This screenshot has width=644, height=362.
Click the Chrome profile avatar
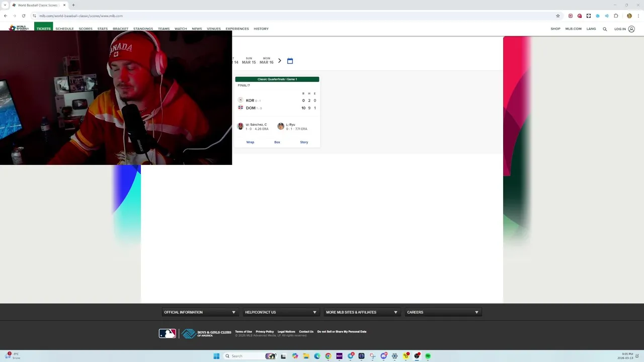[629, 16]
